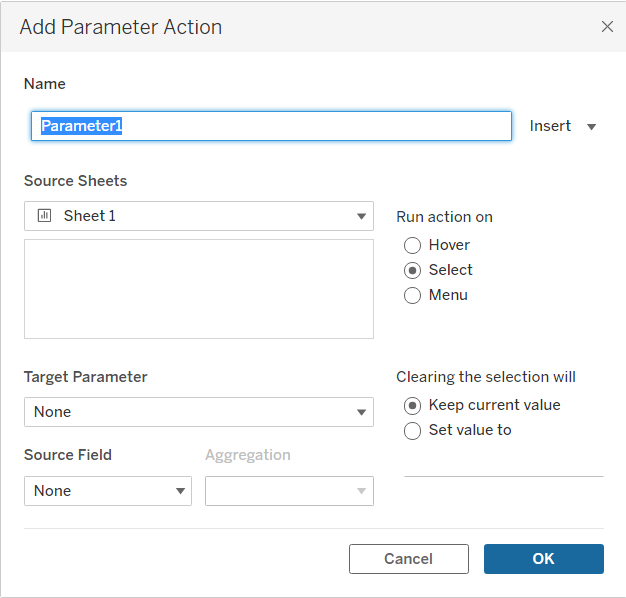Image resolution: width=626 pixels, height=598 pixels.
Task: Confirm with the OK button
Action: [x=543, y=559]
